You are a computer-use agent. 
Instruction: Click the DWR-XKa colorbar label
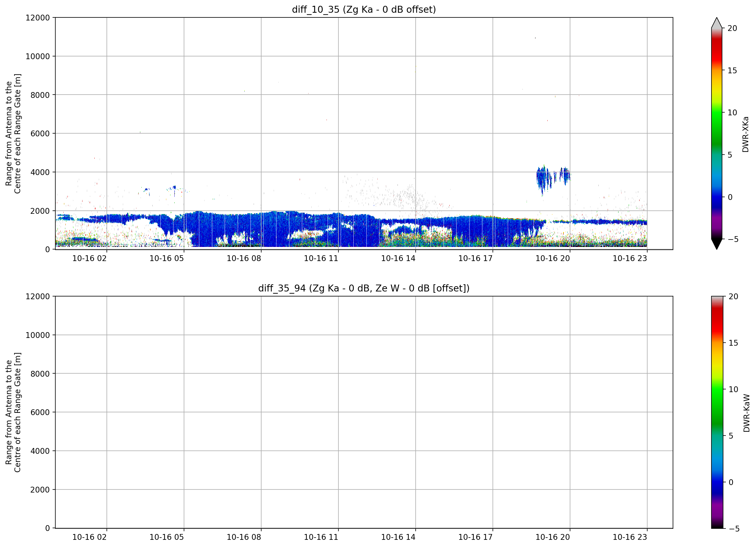click(746, 134)
